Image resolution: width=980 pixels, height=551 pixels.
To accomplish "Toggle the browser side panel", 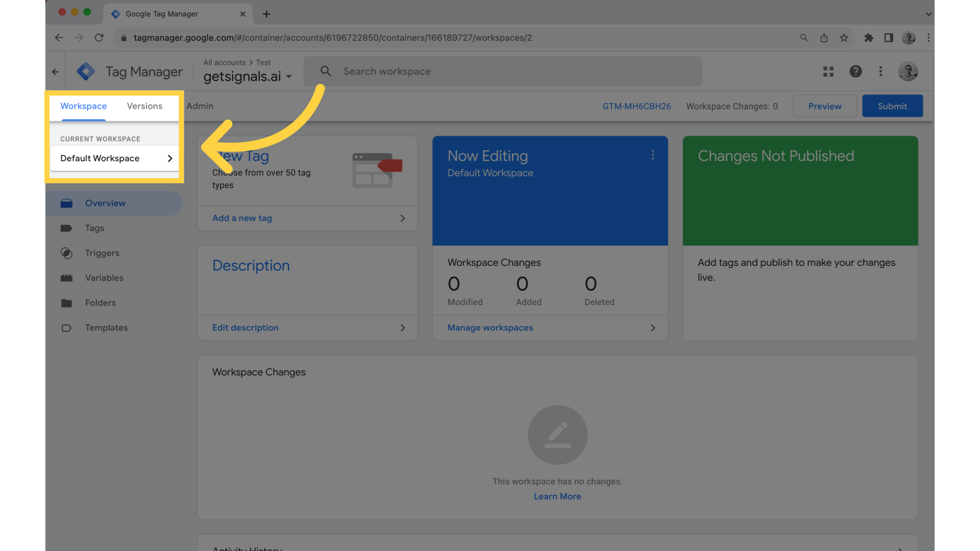I will pos(889,38).
